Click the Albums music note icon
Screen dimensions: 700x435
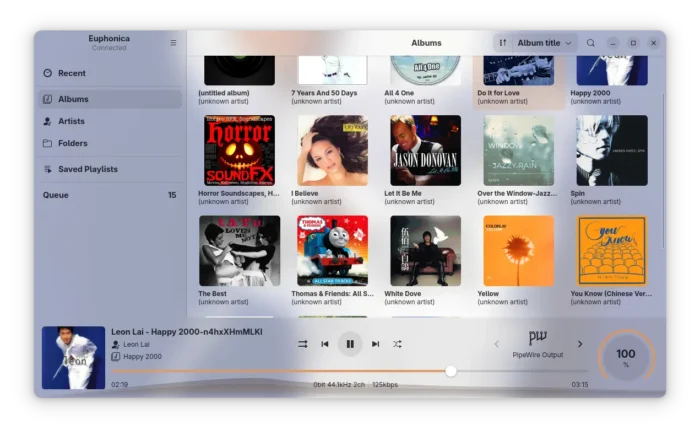coord(47,99)
